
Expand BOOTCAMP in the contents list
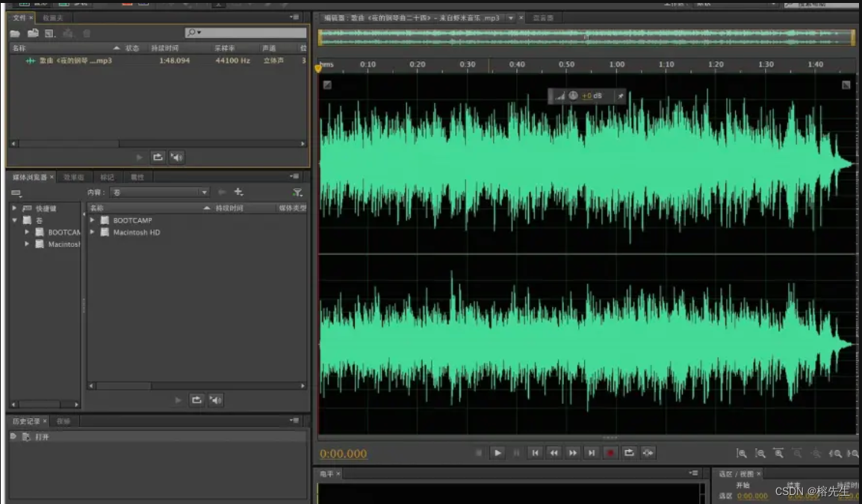tap(92, 220)
